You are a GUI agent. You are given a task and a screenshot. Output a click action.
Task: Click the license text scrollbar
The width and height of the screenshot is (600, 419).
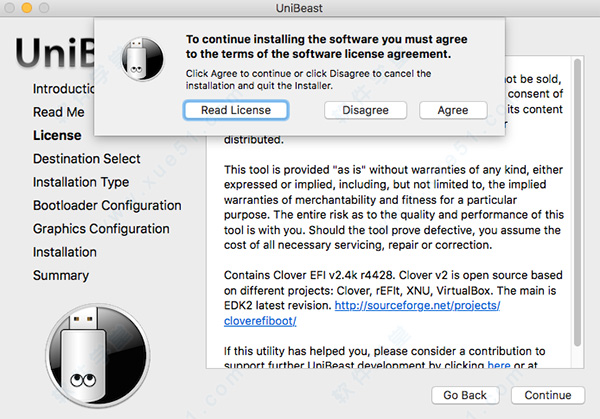pos(577,203)
